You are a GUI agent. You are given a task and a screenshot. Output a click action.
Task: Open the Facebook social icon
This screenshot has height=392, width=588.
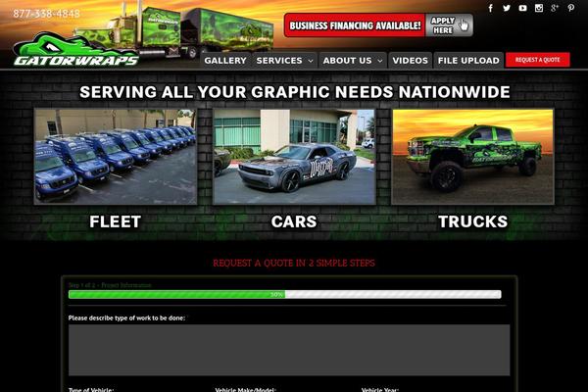[x=491, y=8]
